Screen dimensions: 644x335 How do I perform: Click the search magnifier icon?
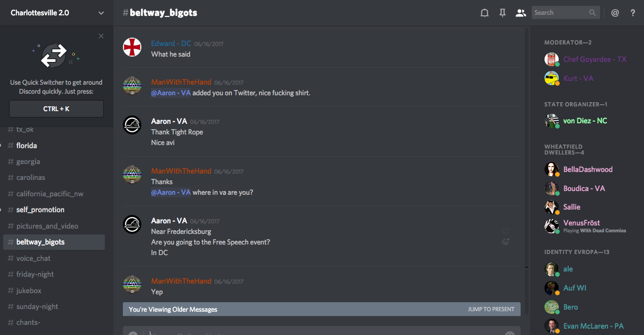(593, 13)
